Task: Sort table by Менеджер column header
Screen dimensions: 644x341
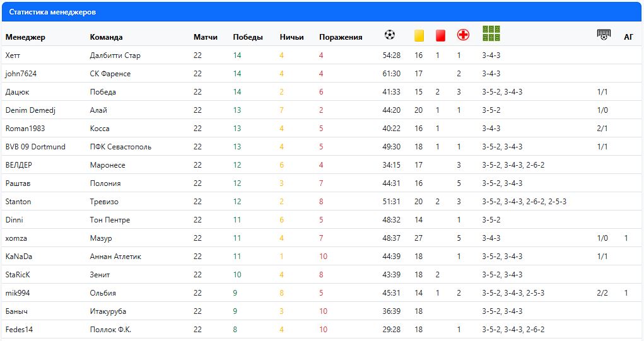Action: [x=25, y=37]
